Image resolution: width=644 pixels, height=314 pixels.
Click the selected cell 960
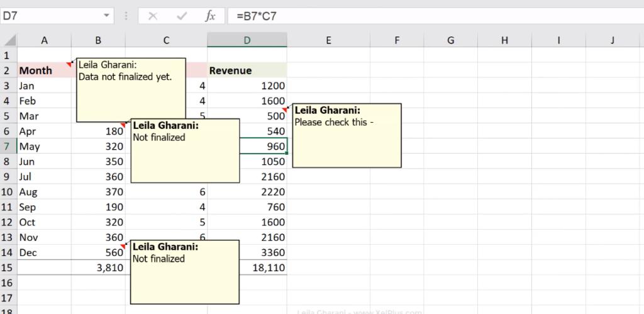point(263,147)
